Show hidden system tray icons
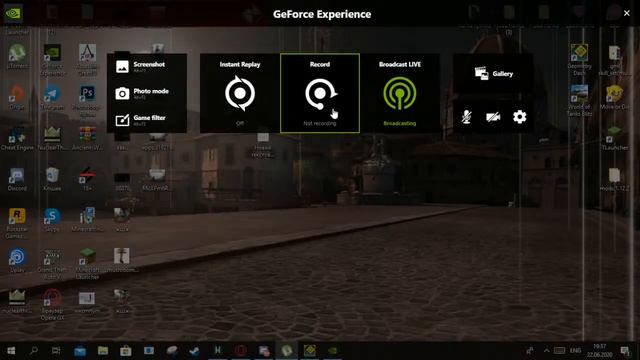 [x=547, y=351]
